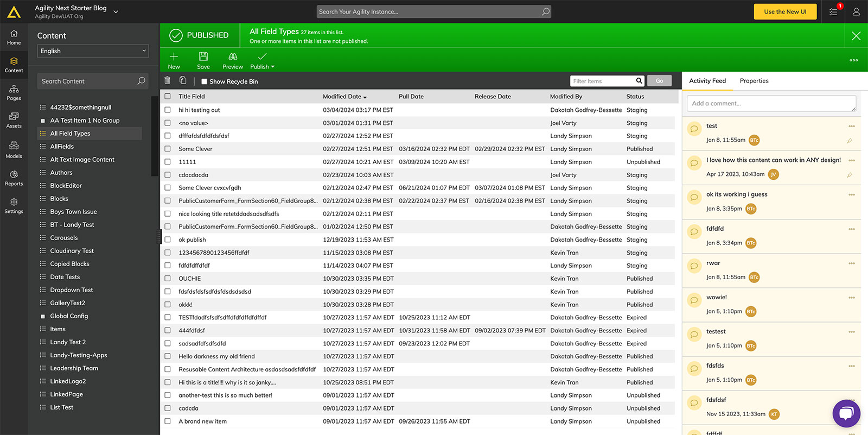Open the chat widget bubble
The width and height of the screenshot is (868, 435).
tap(846, 413)
